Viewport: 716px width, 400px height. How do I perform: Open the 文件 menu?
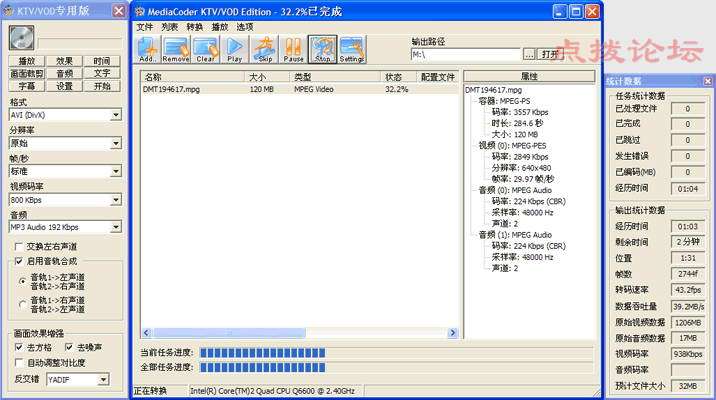click(144, 27)
